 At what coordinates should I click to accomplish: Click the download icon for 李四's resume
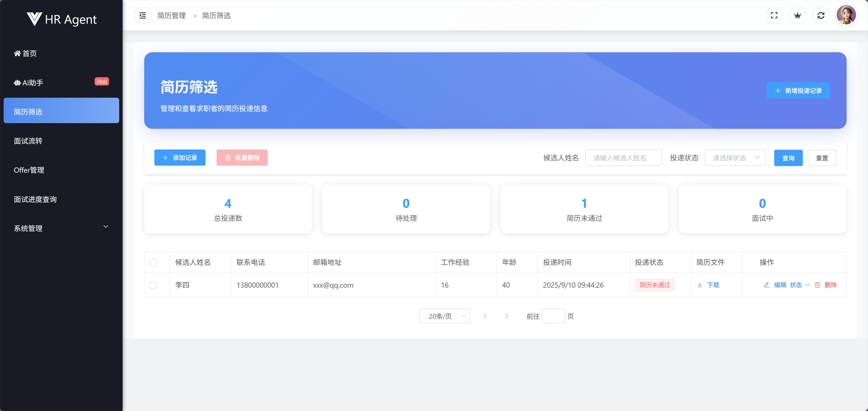(x=700, y=285)
